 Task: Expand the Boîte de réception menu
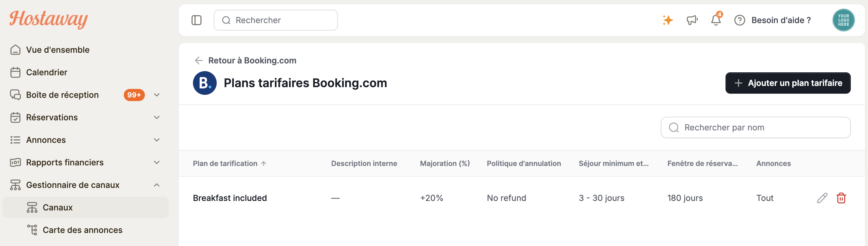point(157,95)
